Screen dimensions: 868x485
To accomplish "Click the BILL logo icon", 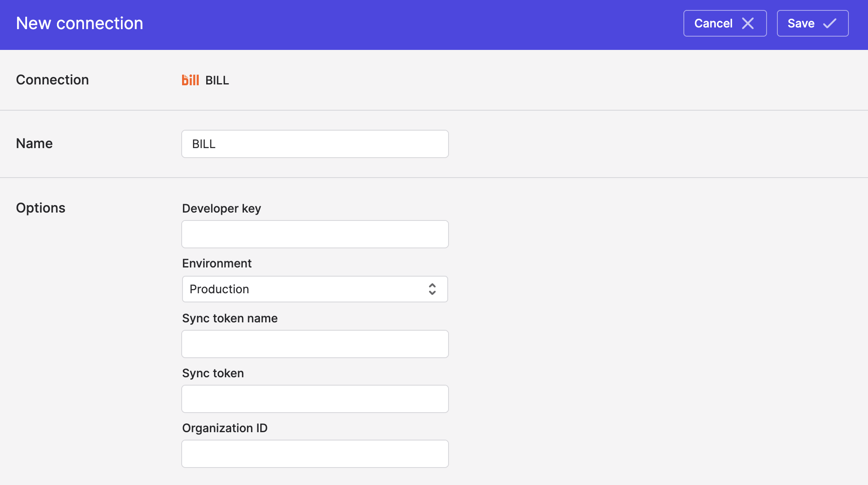I will (x=190, y=80).
